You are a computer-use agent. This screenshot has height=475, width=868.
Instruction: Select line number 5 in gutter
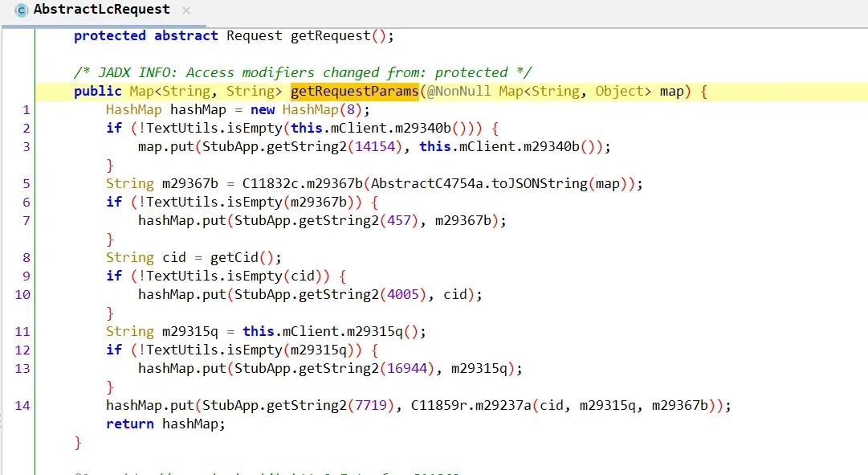(x=26, y=183)
